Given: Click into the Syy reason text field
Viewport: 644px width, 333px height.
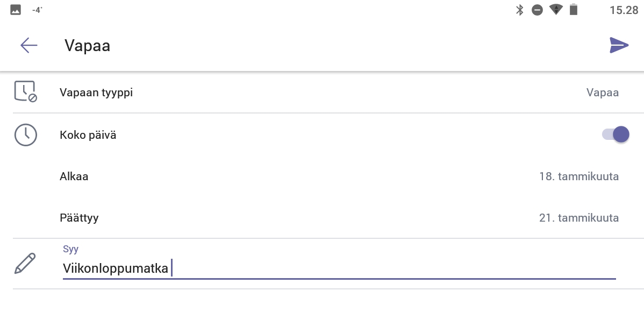Looking at the screenshot, I should pos(339,268).
